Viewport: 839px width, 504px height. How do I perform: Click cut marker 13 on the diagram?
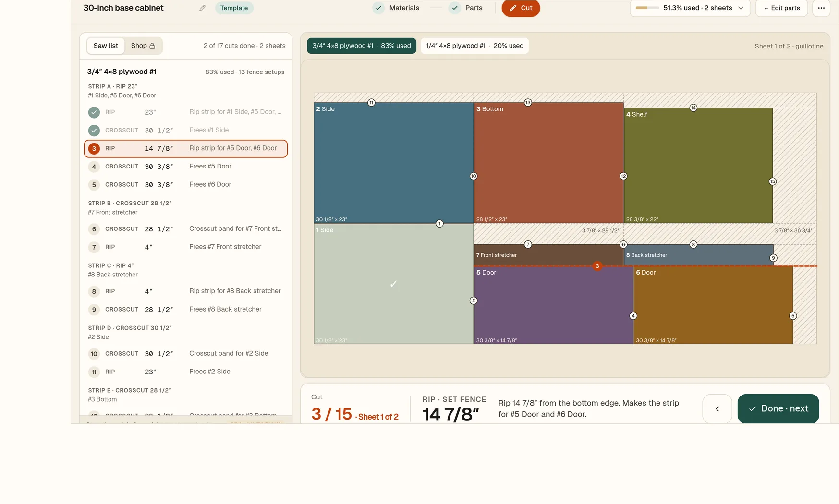coord(528,103)
